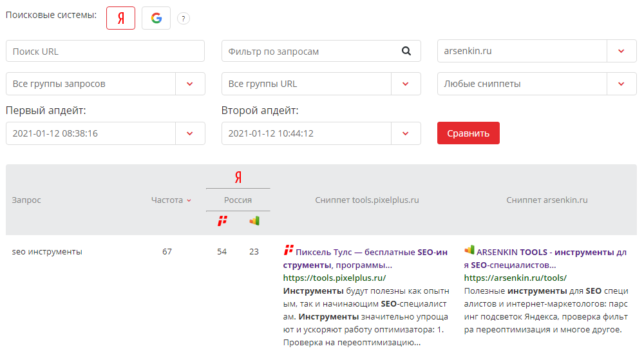Click Pixelplus icon in table header

[222, 221]
